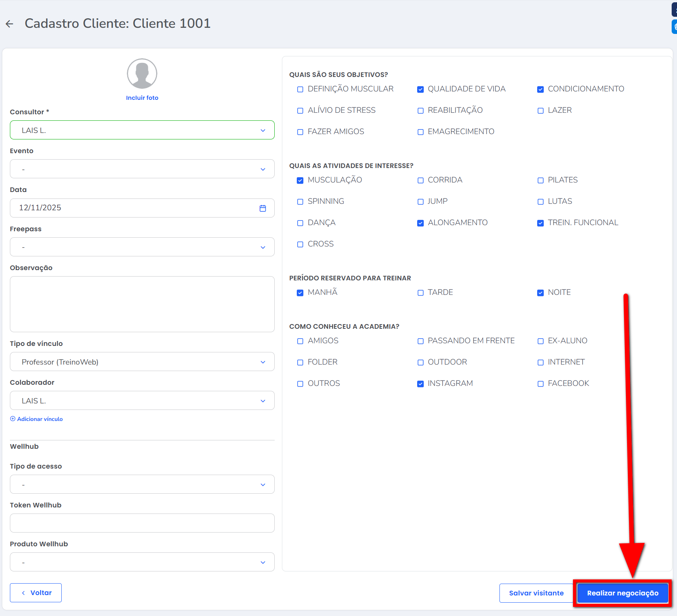Click into the Observação text area
Viewport: 677px width, 616px height.
coord(142,304)
